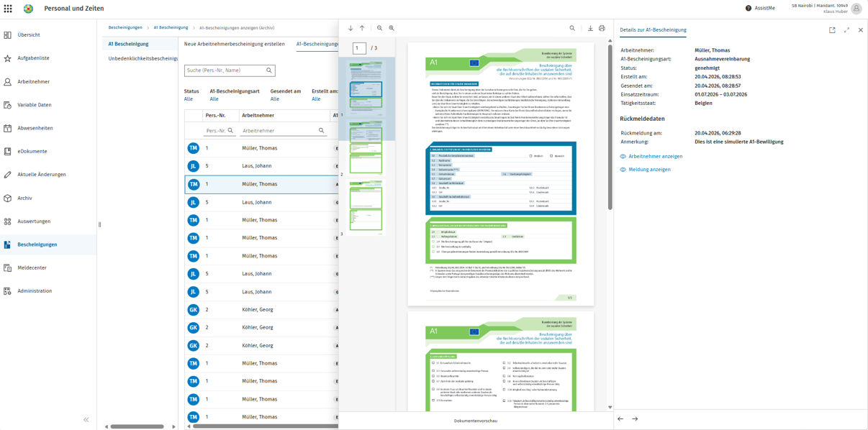Viewport: 868px width, 430px height.
Task: Select the page 3 thumbnail
Action: click(x=366, y=207)
